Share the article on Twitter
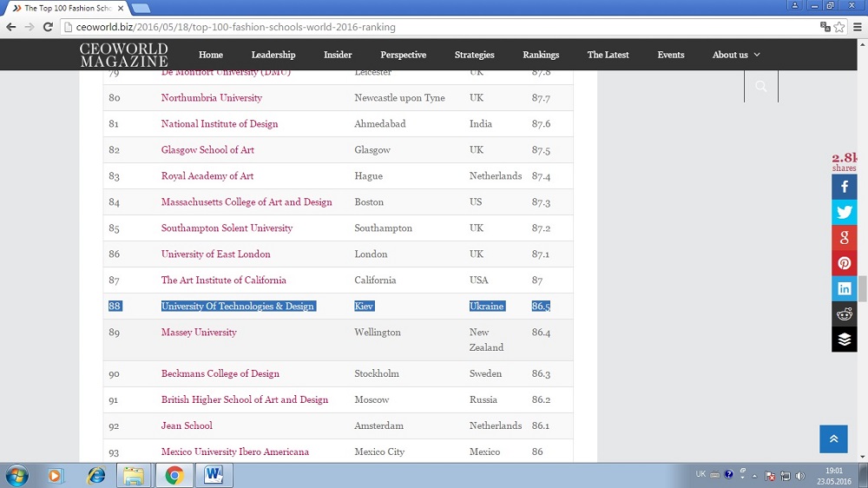The image size is (868, 488). [x=845, y=212]
